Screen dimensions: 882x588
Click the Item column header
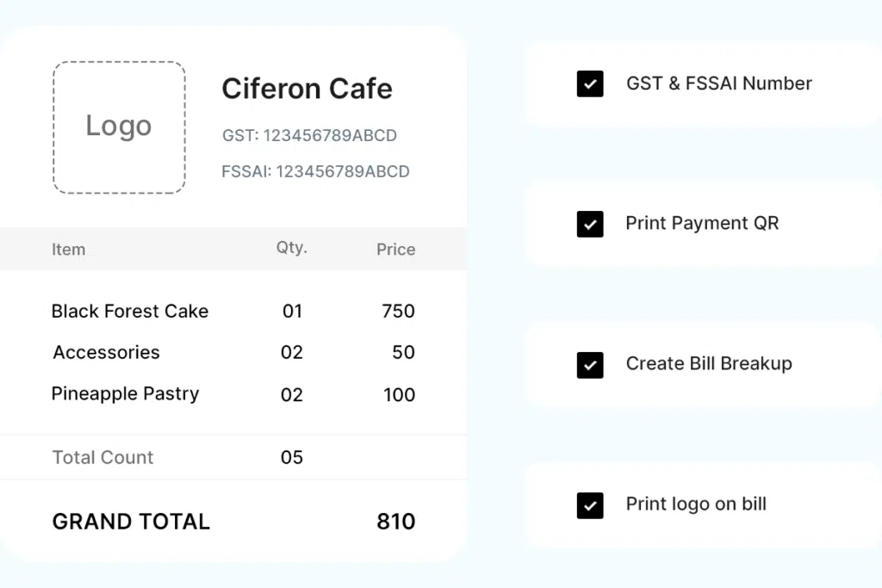tap(68, 250)
